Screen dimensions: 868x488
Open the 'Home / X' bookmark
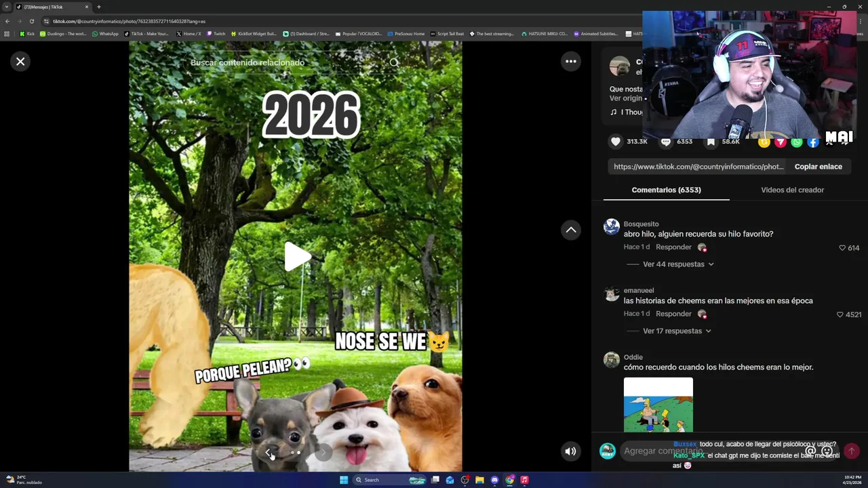(x=189, y=33)
